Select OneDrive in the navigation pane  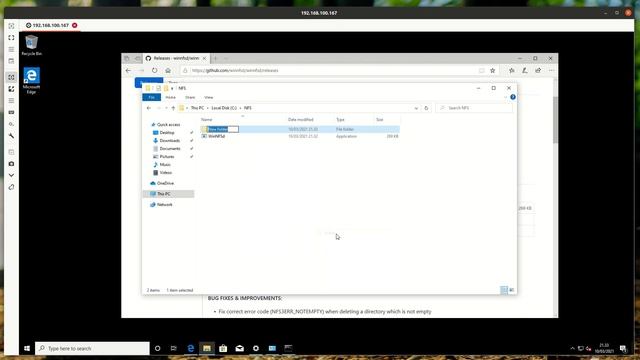pyautogui.click(x=165, y=183)
